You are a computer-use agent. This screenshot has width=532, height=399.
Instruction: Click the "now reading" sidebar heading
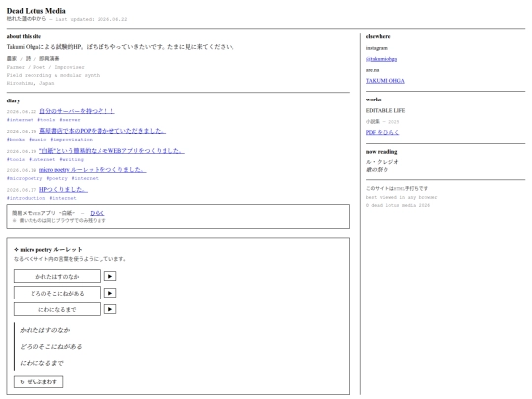point(381,152)
